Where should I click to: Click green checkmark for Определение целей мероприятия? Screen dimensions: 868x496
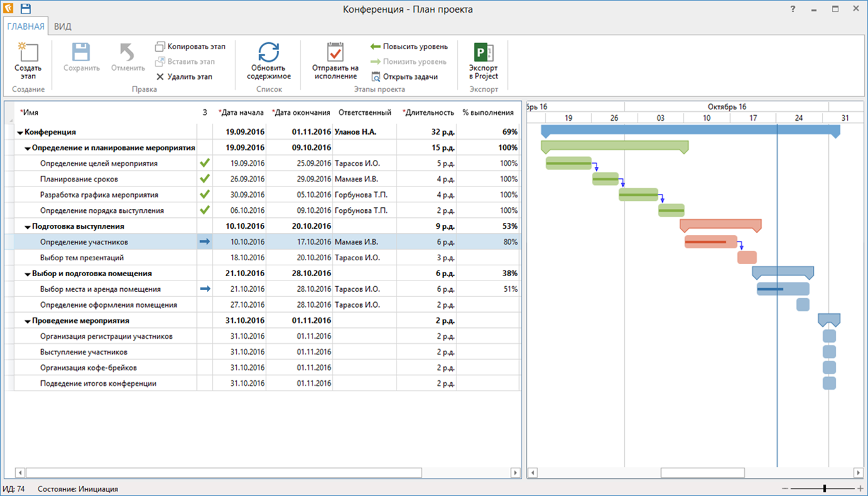click(x=205, y=163)
